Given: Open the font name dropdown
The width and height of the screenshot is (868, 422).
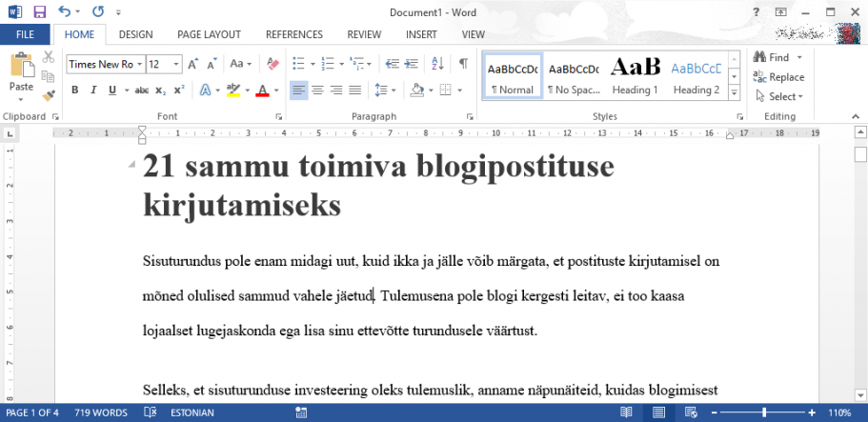Looking at the screenshot, I should click(x=139, y=64).
